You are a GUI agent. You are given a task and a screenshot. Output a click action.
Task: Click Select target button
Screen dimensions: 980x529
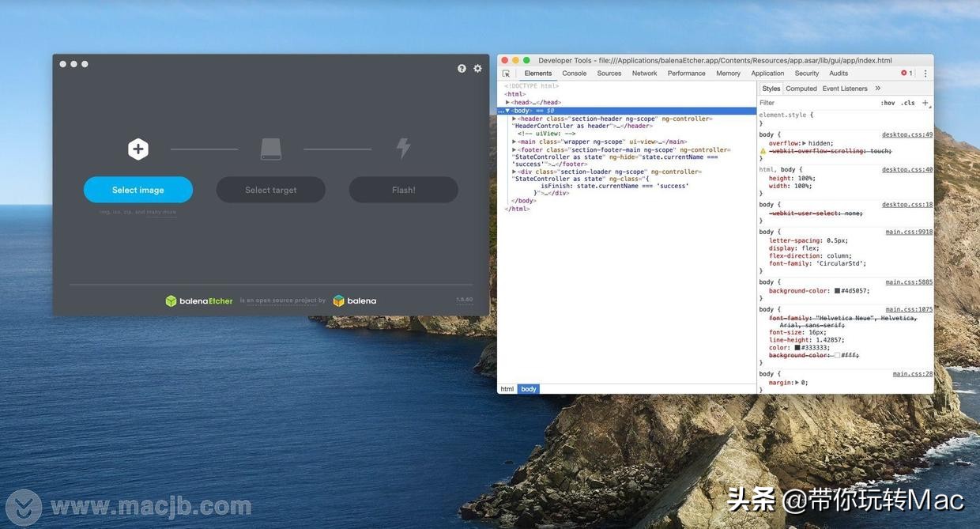271,190
